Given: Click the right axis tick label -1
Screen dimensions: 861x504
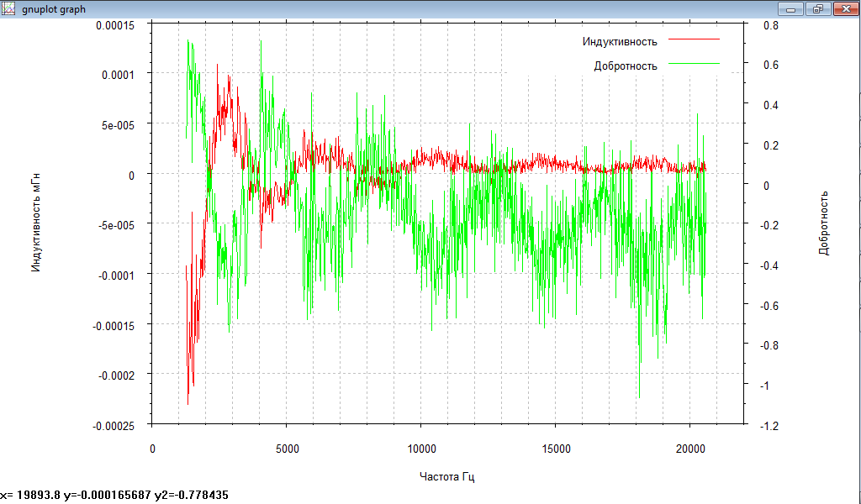Looking at the screenshot, I should click(x=764, y=386).
